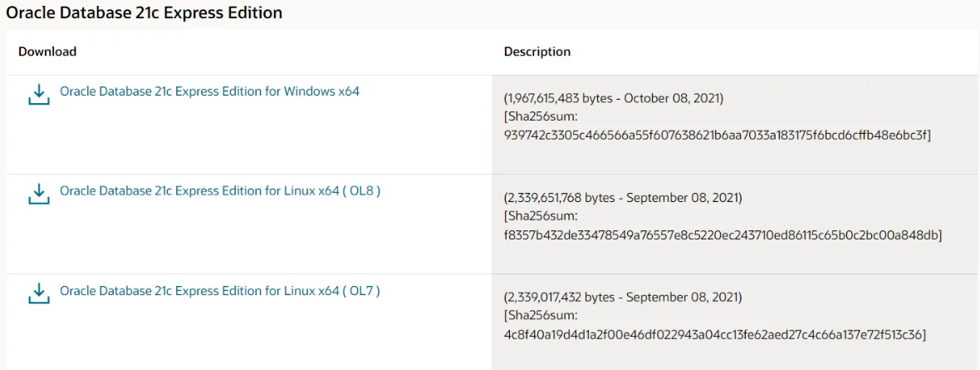Click the Description column header
This screenshot has width=980, height=370.
tap(537, 52)
